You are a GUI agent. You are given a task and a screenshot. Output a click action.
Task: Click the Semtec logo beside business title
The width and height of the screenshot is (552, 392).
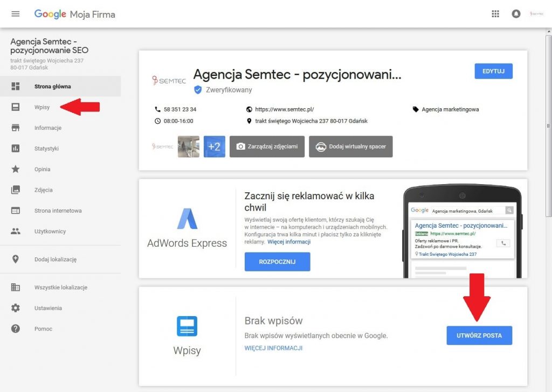click(x=169, y=81)
